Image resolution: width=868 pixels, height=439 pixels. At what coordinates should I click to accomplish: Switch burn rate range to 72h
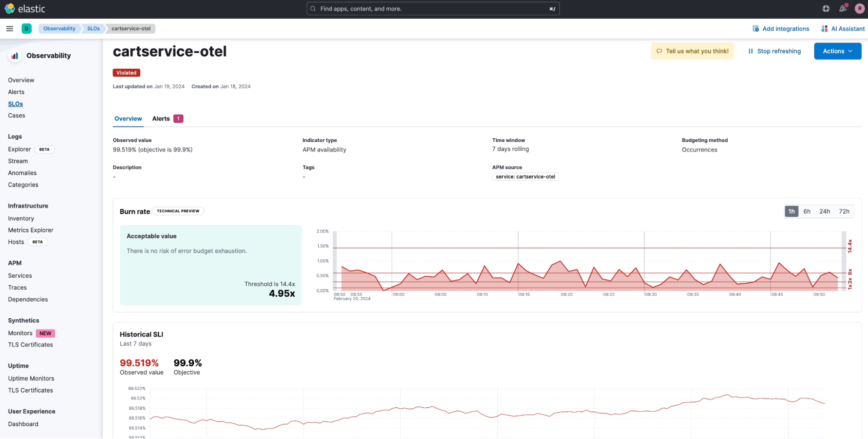[844, 211]
